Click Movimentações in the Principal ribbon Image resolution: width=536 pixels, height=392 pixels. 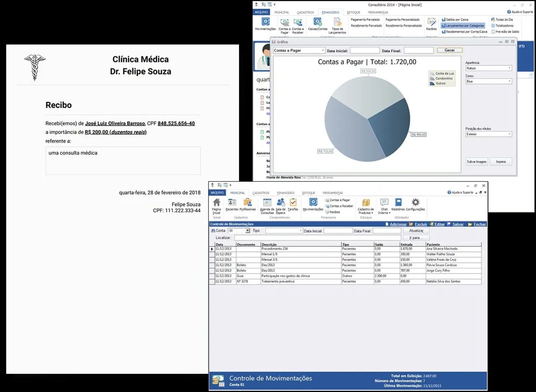click(x=313, y=204)
